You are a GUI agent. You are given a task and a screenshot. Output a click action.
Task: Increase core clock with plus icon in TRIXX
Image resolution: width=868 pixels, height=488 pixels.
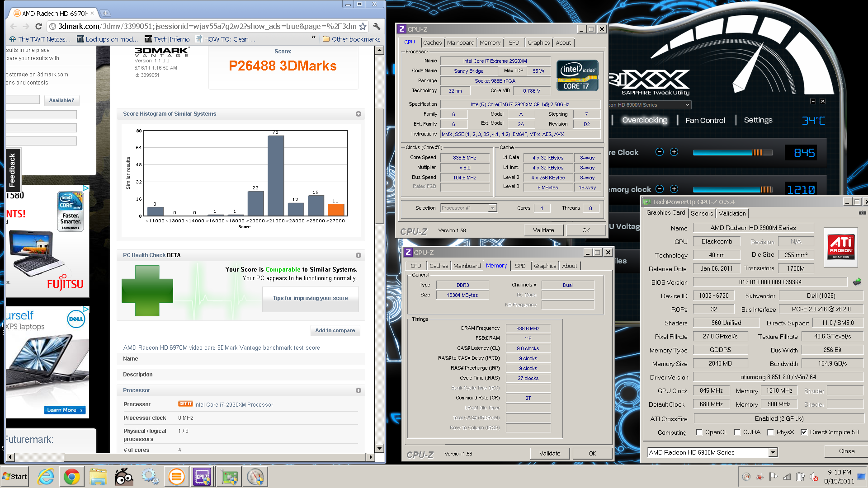tap(674, 152)
